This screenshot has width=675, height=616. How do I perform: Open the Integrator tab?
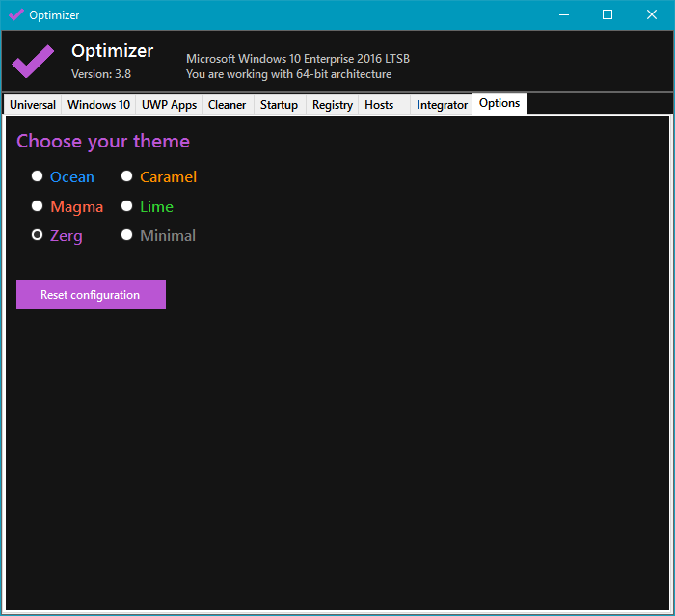pyautogui.click(x=442, y=105)
